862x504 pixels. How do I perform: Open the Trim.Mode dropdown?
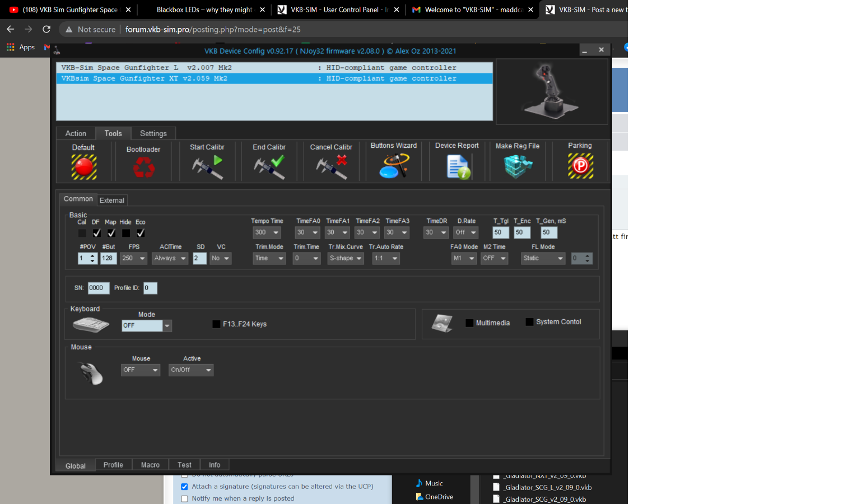pos(269,258)
